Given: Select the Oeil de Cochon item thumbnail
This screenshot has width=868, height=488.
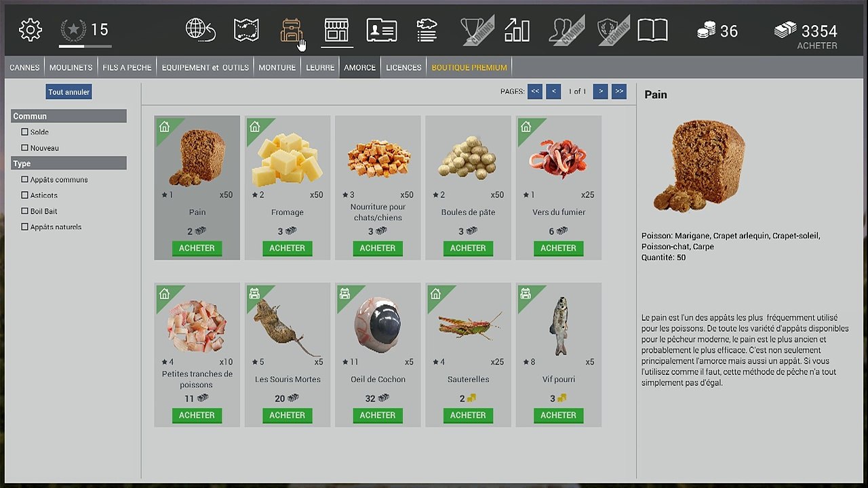Looking at the screenshot, I should pyautogui.click(x=378, y=324).
